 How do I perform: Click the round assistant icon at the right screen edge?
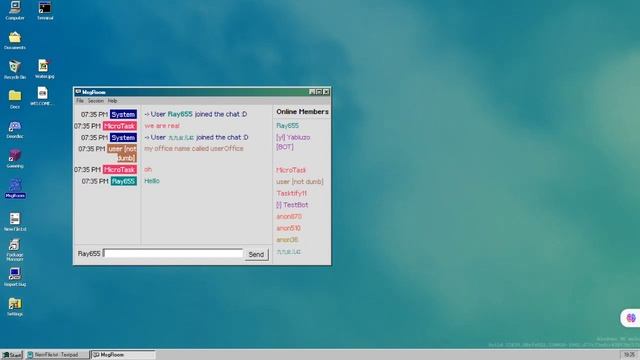click(631, 318)
